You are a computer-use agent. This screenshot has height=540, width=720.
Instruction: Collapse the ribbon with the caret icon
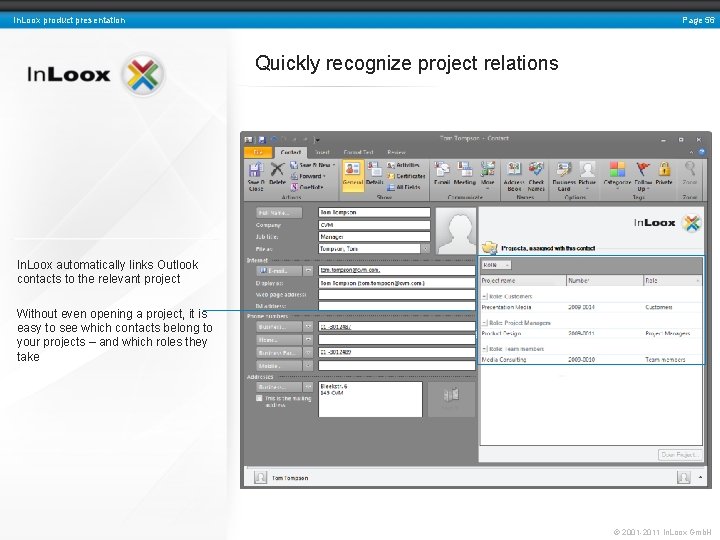[691, 152]
